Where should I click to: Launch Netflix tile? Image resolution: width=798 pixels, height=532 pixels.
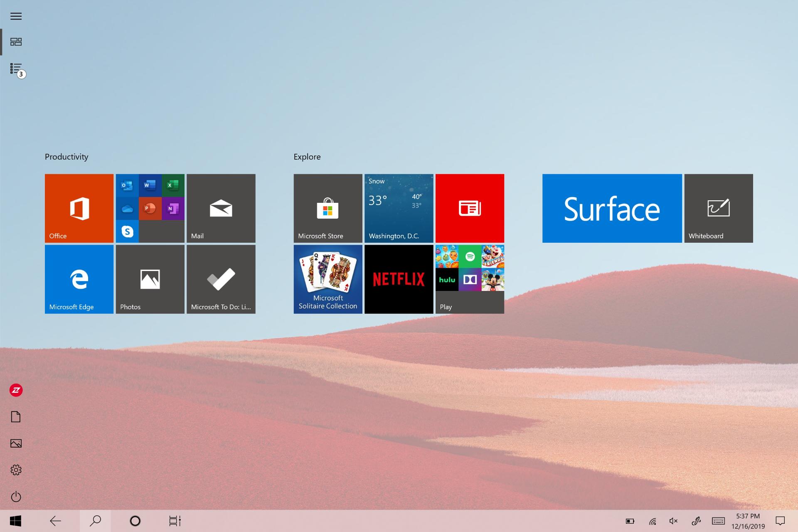tap(399, 279)
